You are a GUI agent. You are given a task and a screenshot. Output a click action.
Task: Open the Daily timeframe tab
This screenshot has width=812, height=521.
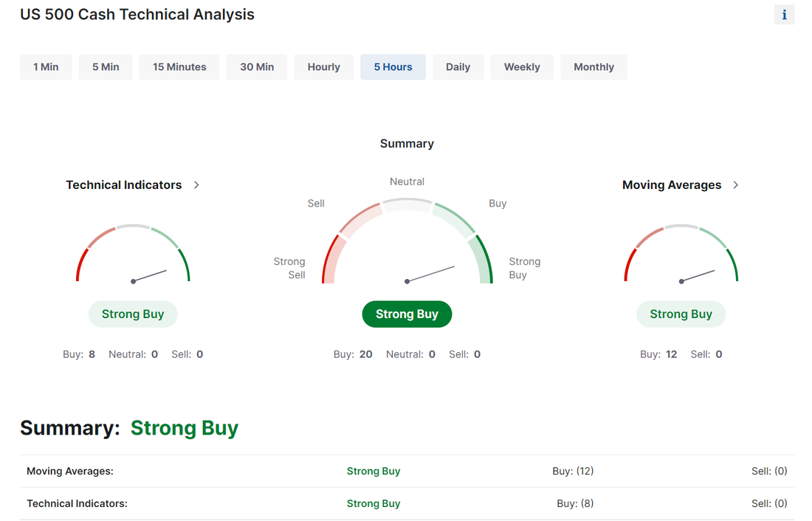(x=458, y=67)
